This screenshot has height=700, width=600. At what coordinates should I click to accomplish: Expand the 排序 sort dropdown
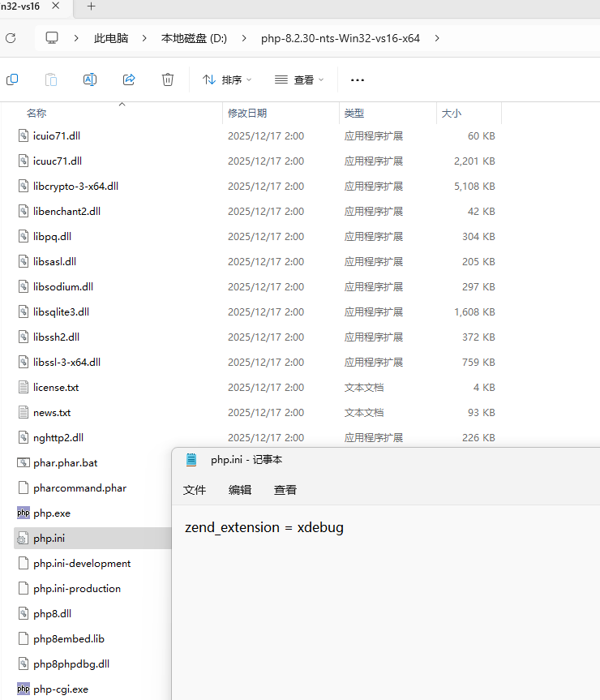[x=227, y=79]
